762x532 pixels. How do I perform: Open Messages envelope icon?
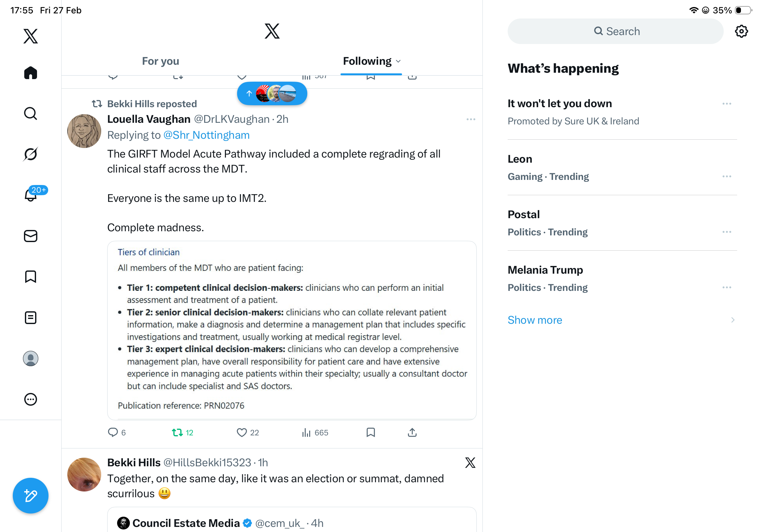click(31, 236)
